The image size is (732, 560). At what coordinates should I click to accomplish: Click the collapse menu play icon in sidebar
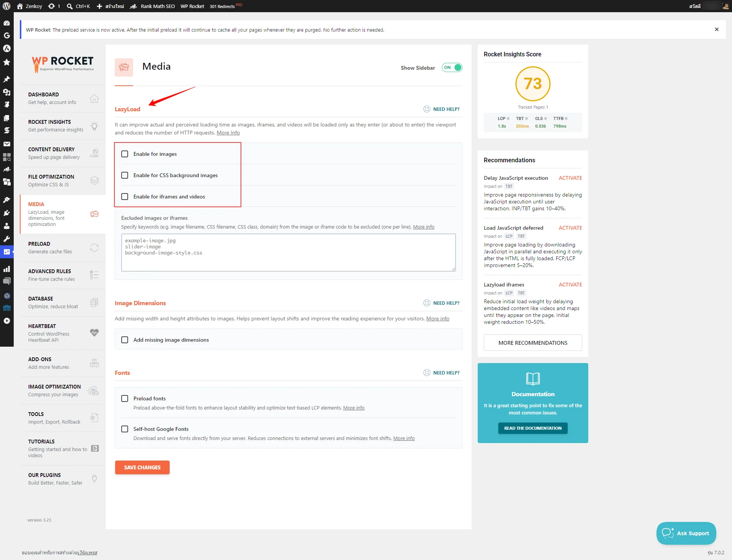[6, 321]
